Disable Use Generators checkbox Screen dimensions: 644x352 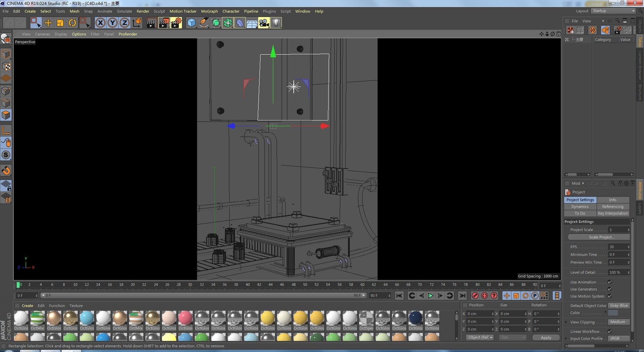coord(610,289)
